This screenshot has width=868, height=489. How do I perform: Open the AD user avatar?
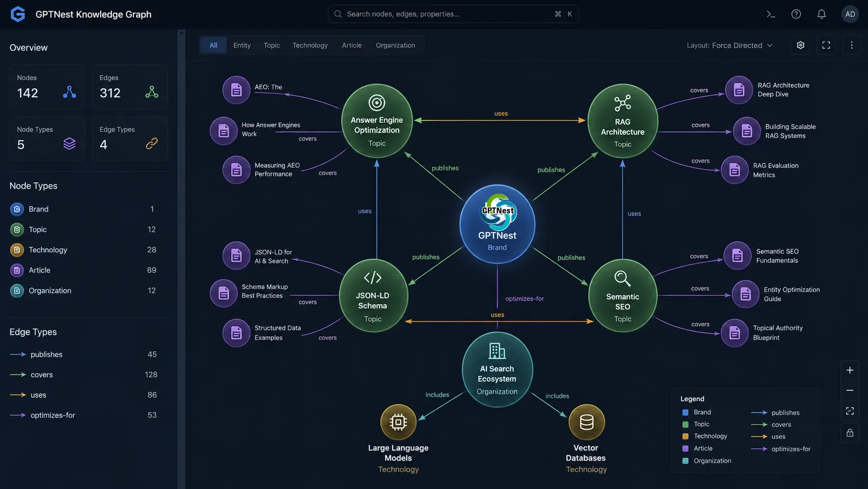coord(850,14)
